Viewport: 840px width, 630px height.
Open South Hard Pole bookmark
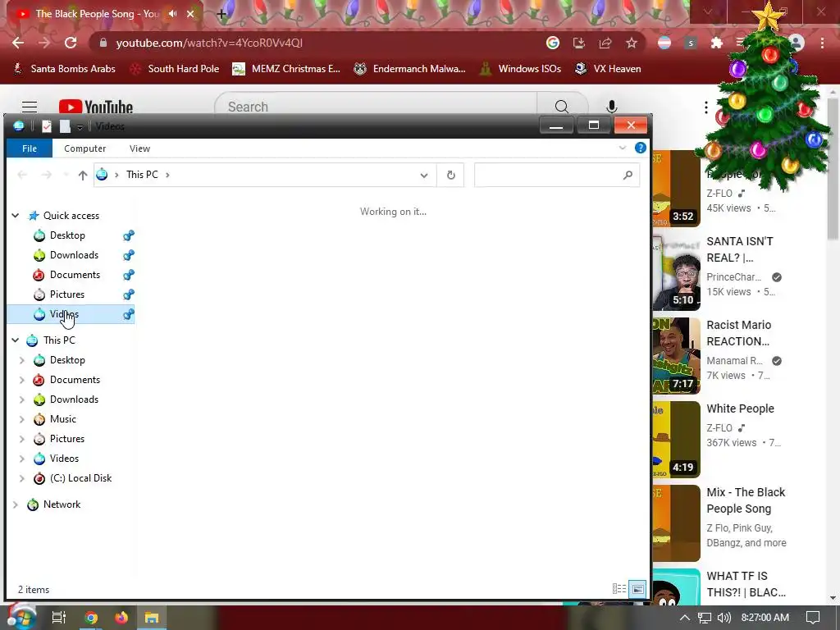[175, 69]
